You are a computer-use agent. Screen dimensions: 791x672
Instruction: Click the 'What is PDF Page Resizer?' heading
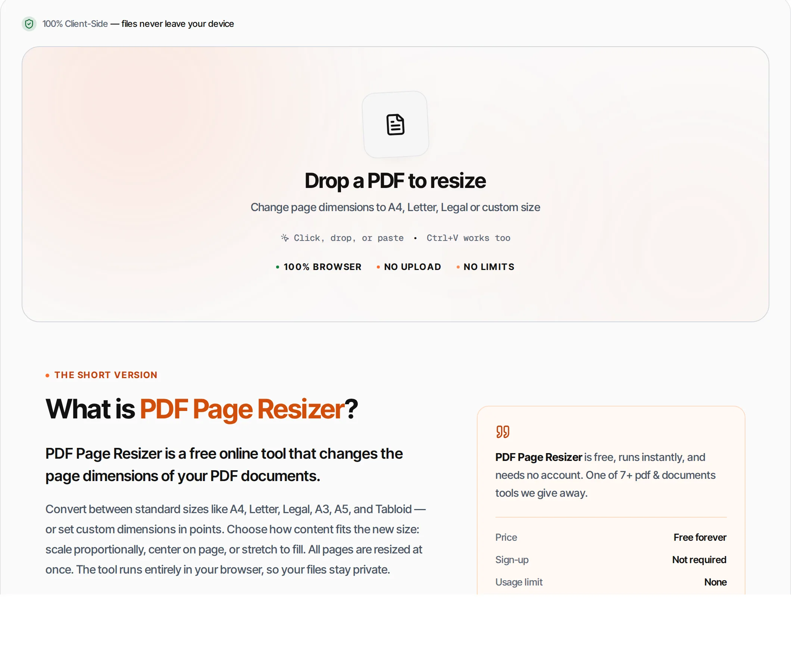pos(201,409)
